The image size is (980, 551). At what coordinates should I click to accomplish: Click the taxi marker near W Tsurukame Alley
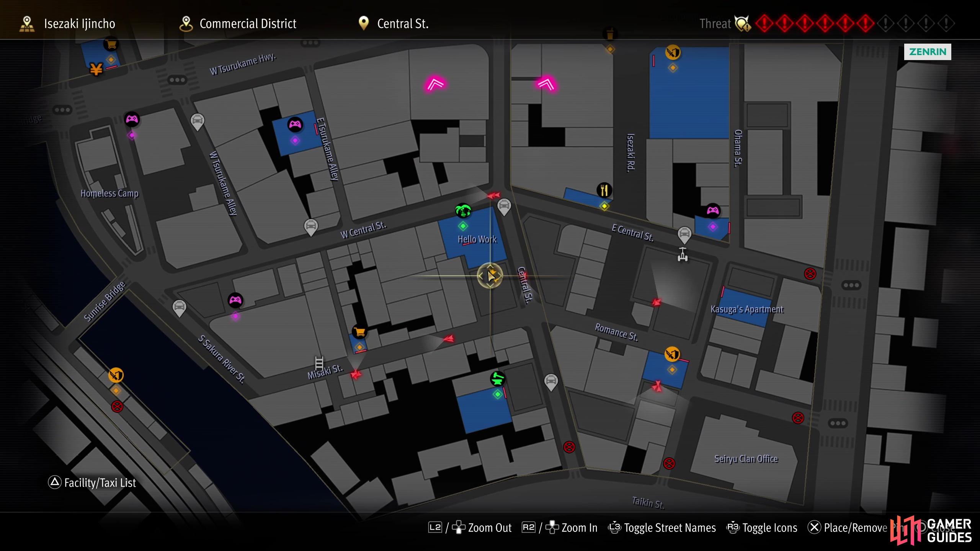pos(197,122)
